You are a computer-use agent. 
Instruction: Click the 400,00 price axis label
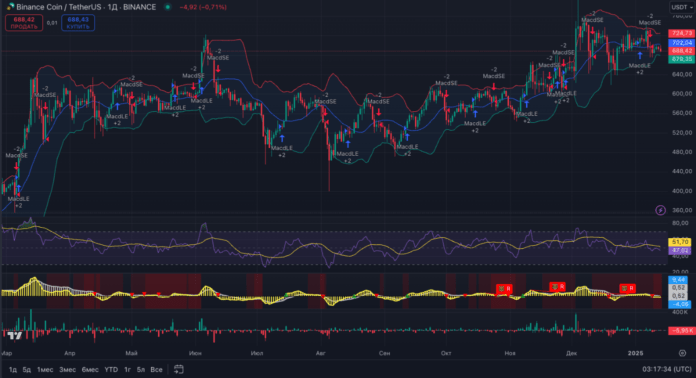coord(682,191)
